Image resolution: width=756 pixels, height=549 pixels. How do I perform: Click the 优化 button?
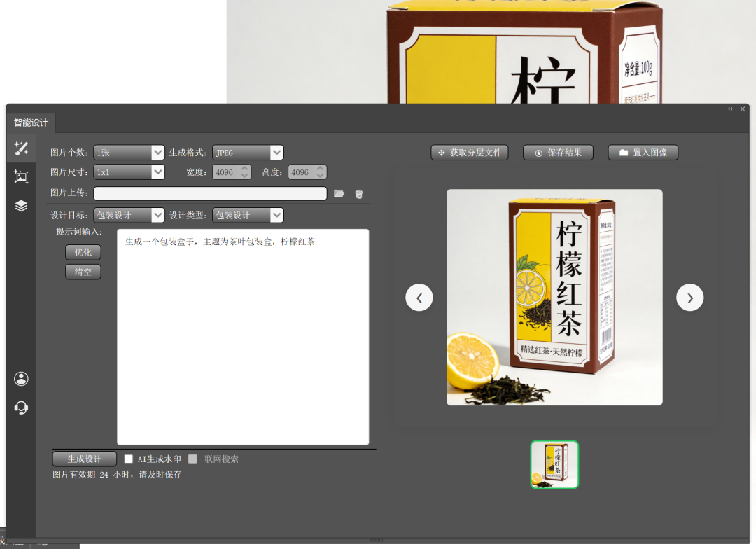coord(83,252)
